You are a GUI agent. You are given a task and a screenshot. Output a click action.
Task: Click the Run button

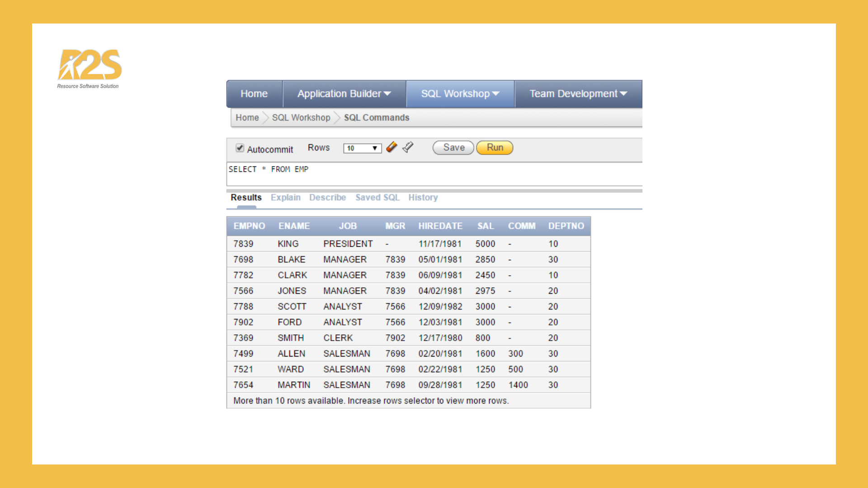click(x=494, y=147)
